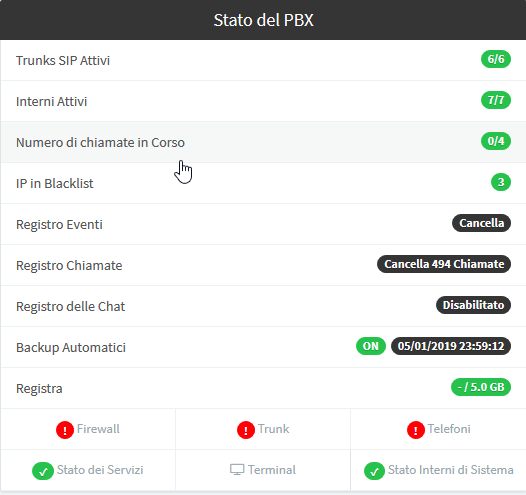Select the Trunks SIP Attivi row

[263, 60]
